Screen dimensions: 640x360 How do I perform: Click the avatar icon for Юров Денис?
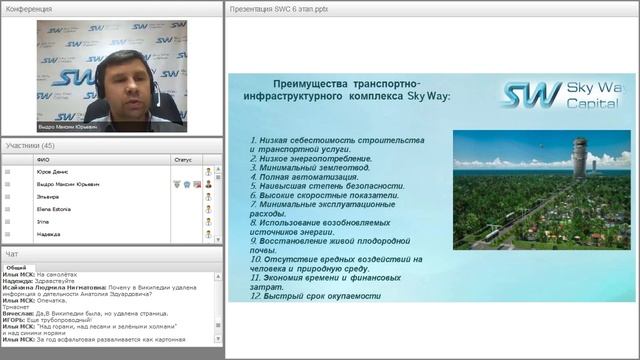(x=209, y=172)
